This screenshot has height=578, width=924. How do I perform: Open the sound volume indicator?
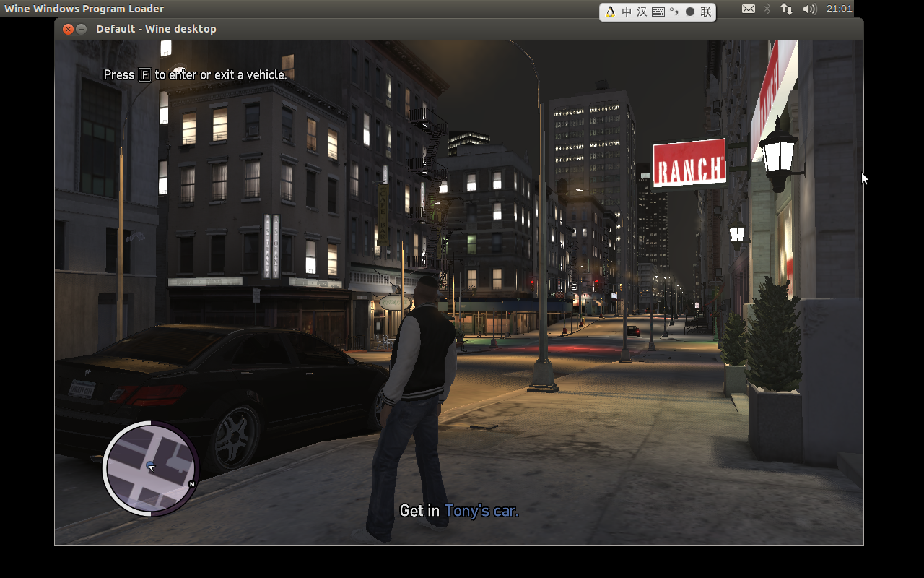click(x=809, y=9)
